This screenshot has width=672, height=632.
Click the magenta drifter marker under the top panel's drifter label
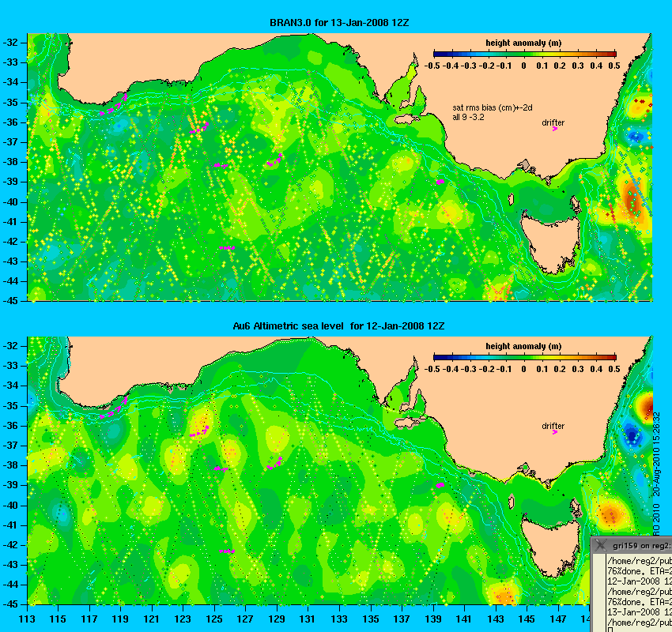pyautogui.click(x=554, y=129)
